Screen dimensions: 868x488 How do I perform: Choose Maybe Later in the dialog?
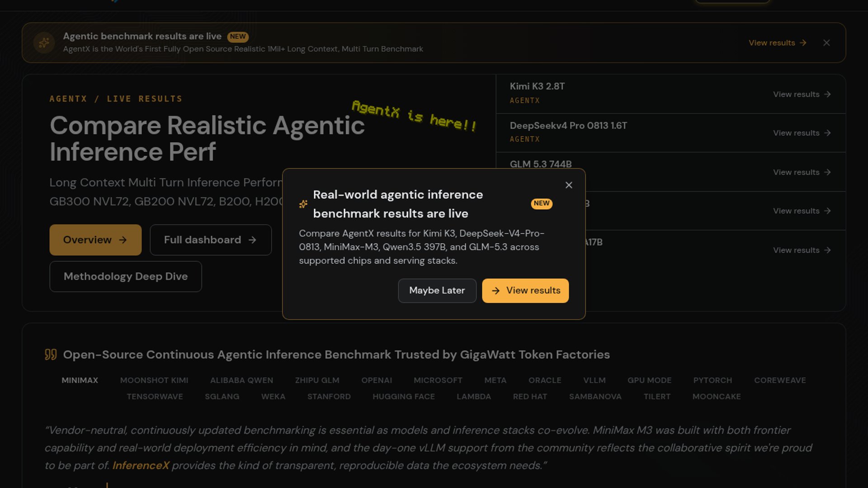coord(437,291)
